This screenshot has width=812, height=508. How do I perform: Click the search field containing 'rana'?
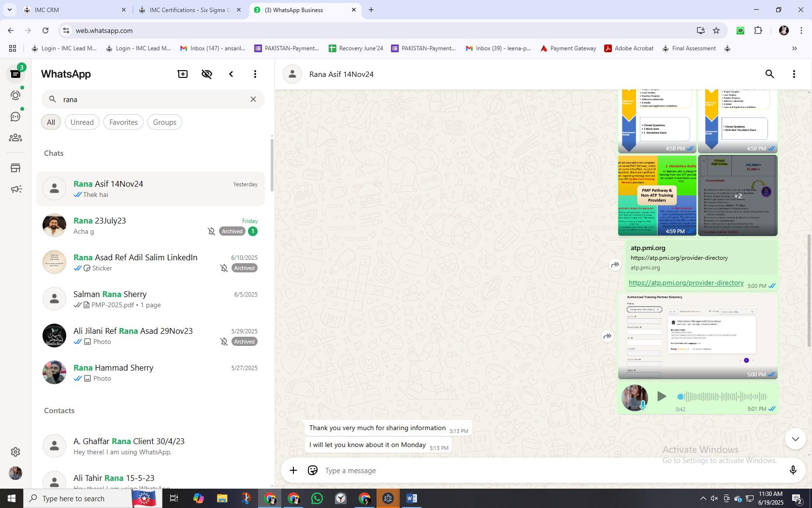tap(153, 99)
